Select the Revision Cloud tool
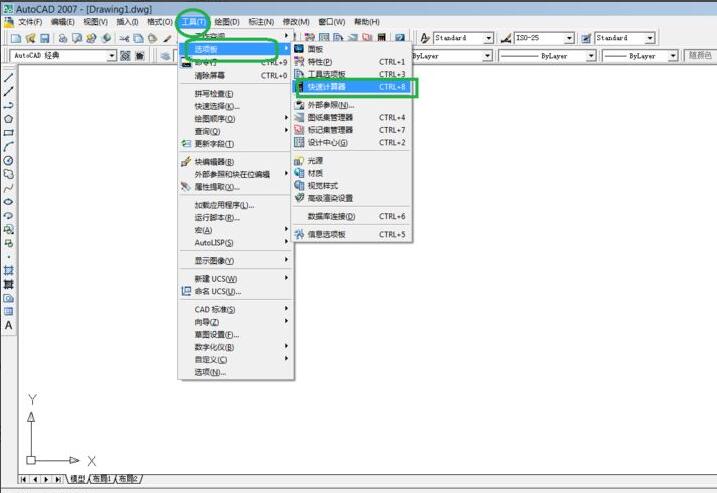 pyautogui.click(x=8, y=174)
